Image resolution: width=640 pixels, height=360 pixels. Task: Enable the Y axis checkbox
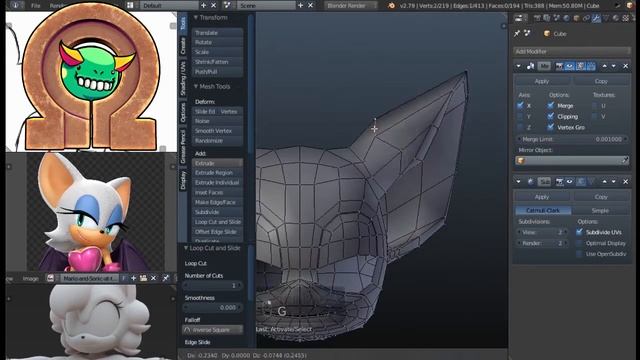point(520,117)
